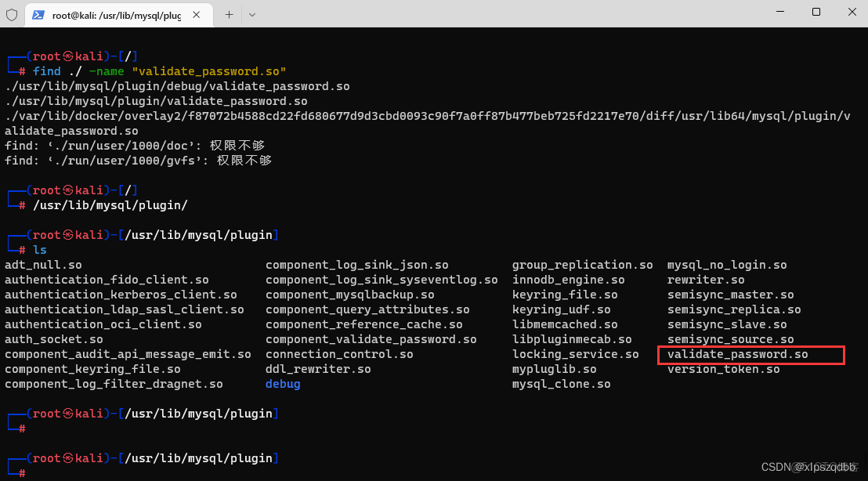Click keyring_file.so file name
The image size is (868, 481).
click(x=565, y=295)
